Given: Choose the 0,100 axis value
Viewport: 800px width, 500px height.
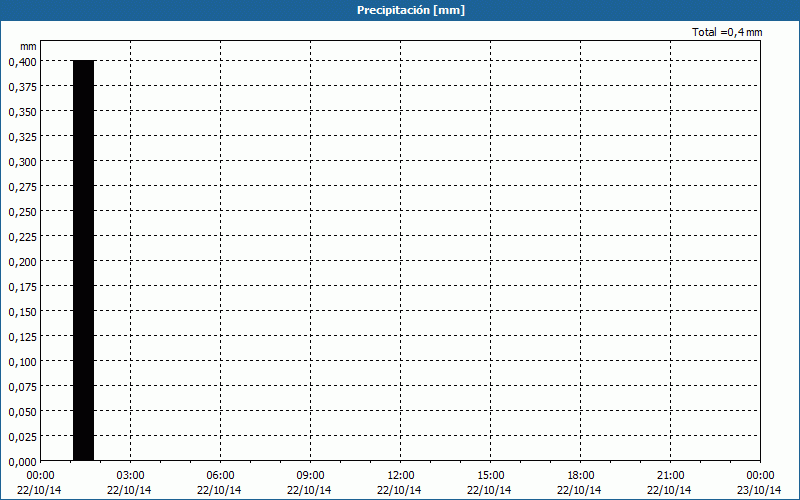Looking at the screenshot, I should [x=22, y=362].
